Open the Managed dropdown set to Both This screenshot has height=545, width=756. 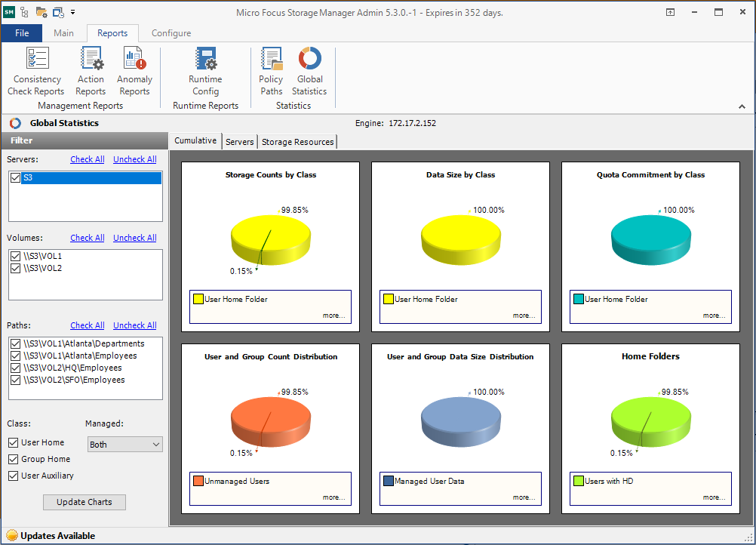[124, 445]
